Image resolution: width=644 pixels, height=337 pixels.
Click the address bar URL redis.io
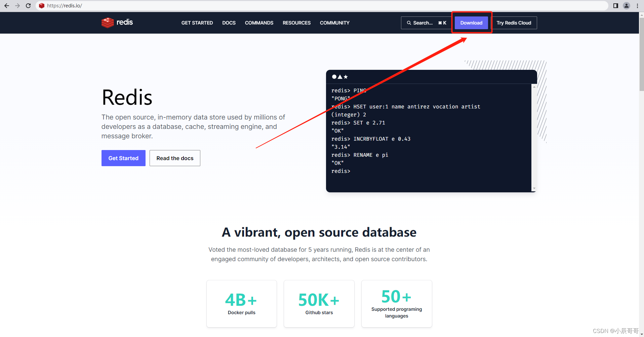[65, 6]
